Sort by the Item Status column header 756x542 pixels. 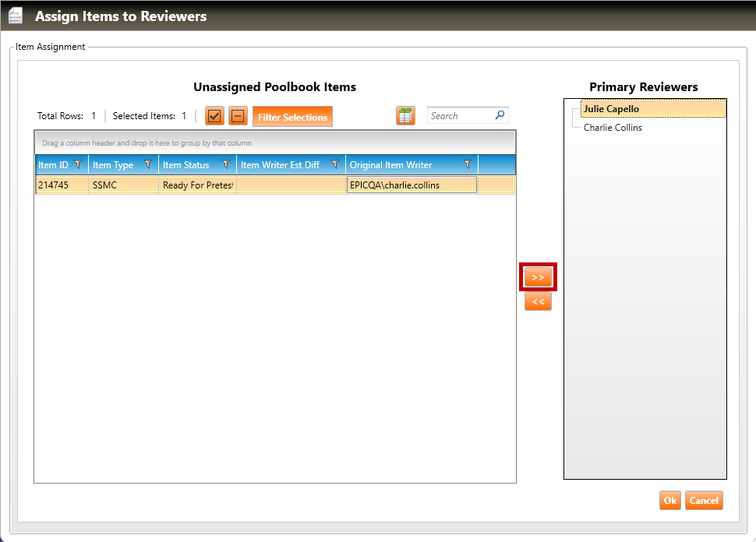coord(185,165)
